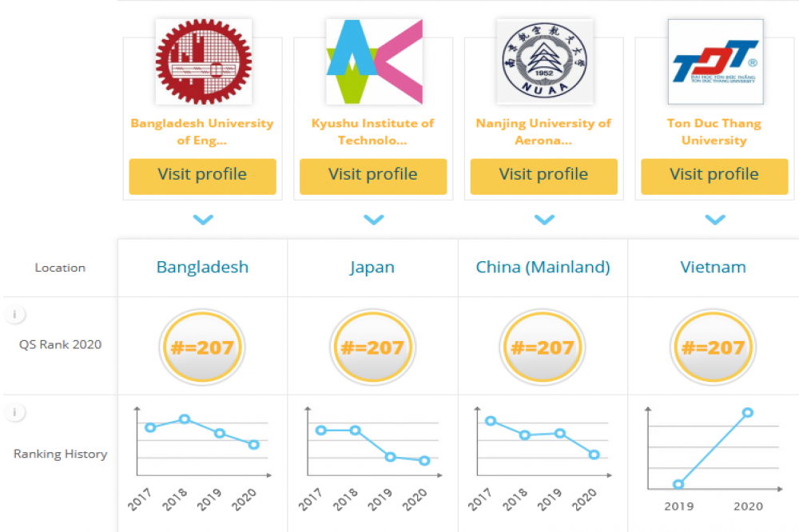The height and width of the screenshot is (532, 799).
Task: Click the Bangladesh University logo
Action: point(203,62)
